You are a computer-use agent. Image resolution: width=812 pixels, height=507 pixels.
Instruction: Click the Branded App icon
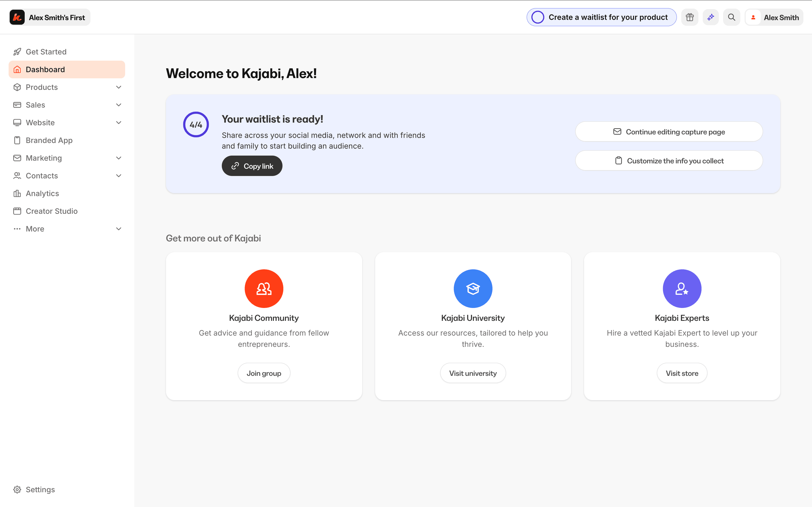pos(17,140)
